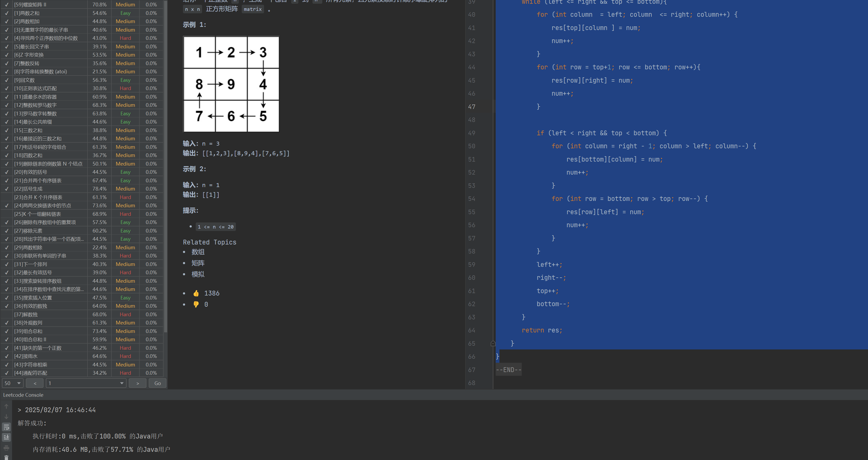Click the thumbs-up icon beside 1386
Image resolution: width=868 pixels, height=460 pixels.
(196, 293)
